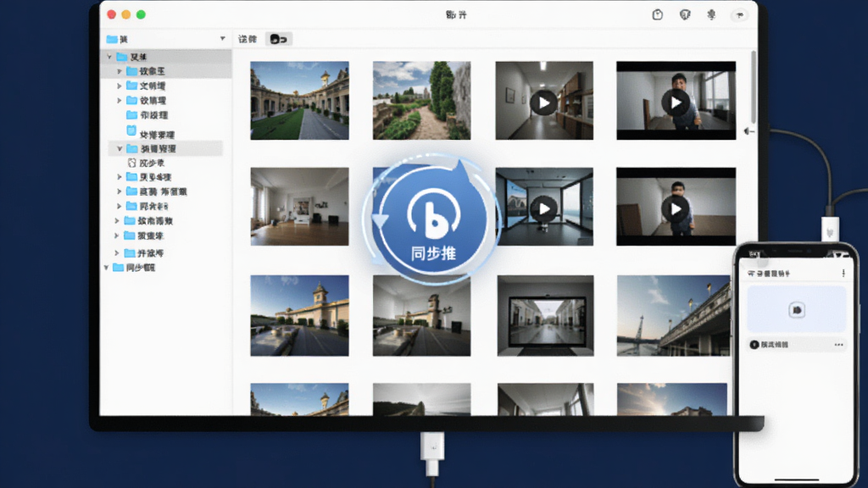Screen dimensions: 868x488
Task: Play the hallway video in the top row
Action: [x=543, y=103]
